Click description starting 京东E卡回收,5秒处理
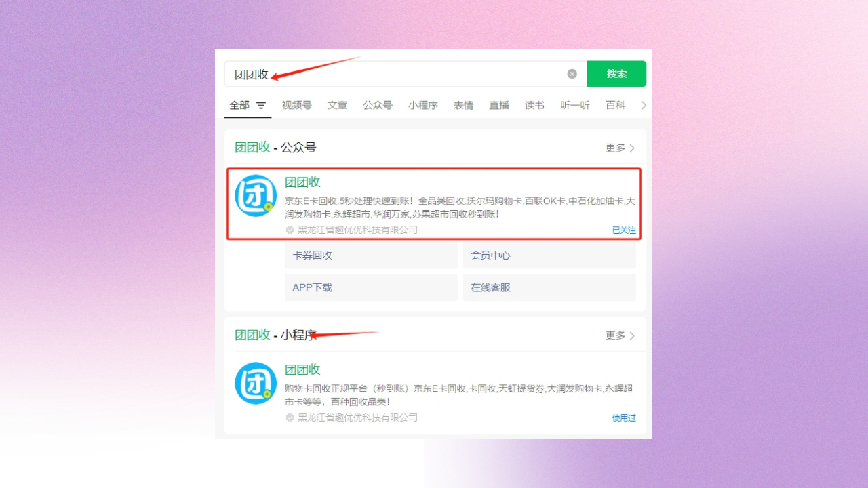The image size is (868, 488). tap(460, 207)
